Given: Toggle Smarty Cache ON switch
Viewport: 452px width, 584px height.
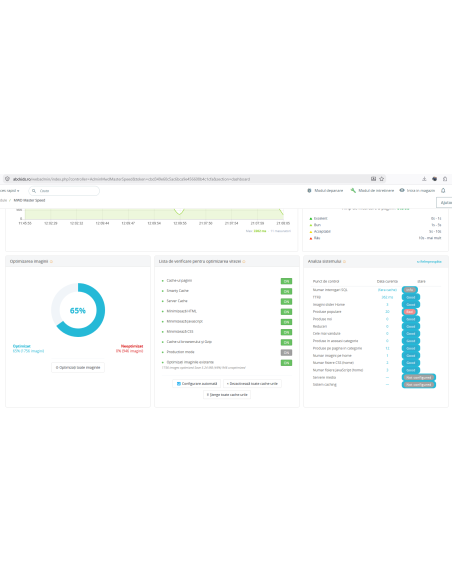Looking at the screenshot, I should pyautogui.click(x=286, y=291).
